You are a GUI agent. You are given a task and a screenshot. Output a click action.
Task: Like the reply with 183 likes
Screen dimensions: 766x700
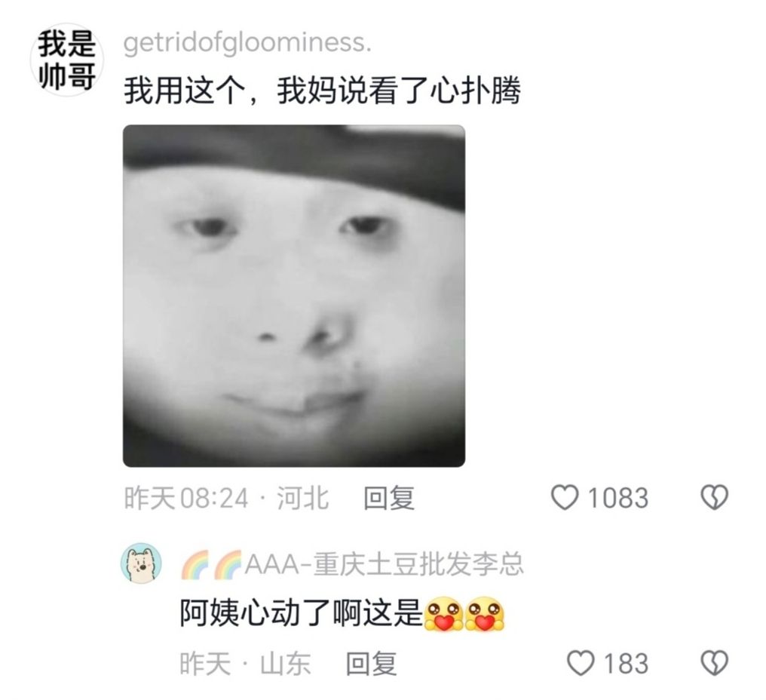tap(581, 663)
